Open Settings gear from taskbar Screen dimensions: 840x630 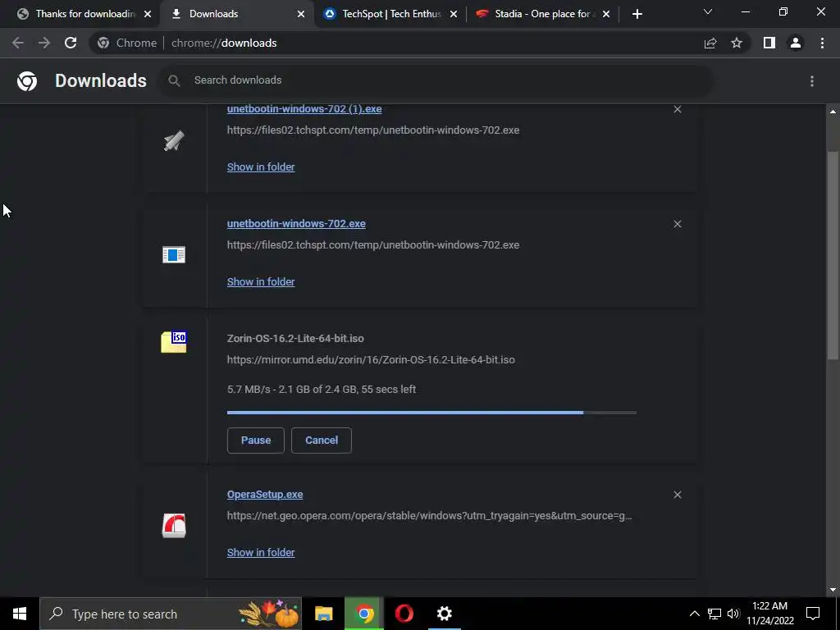pos(444,614)
